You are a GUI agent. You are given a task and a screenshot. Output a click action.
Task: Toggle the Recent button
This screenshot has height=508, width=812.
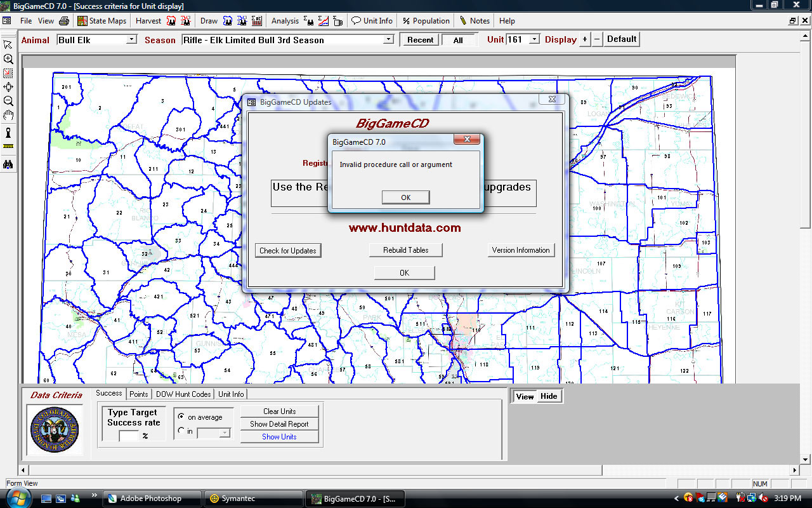tap(420, 39)
